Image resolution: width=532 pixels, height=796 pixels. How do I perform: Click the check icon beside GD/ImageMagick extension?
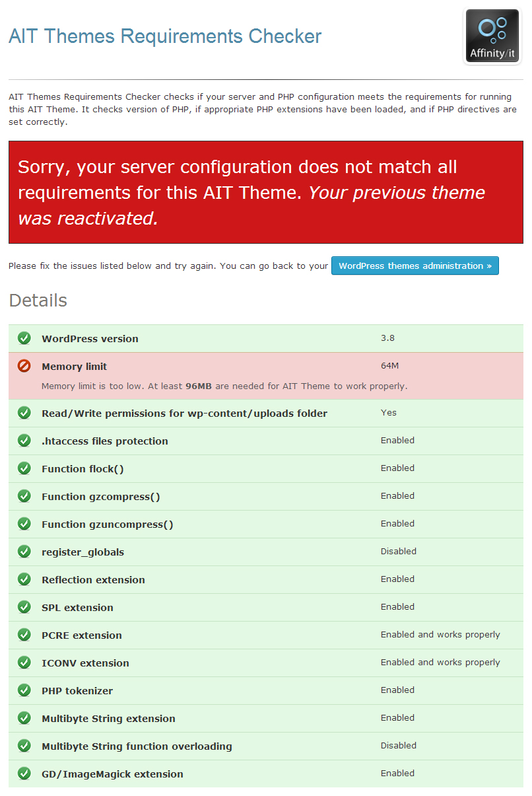tap(24, 774)
